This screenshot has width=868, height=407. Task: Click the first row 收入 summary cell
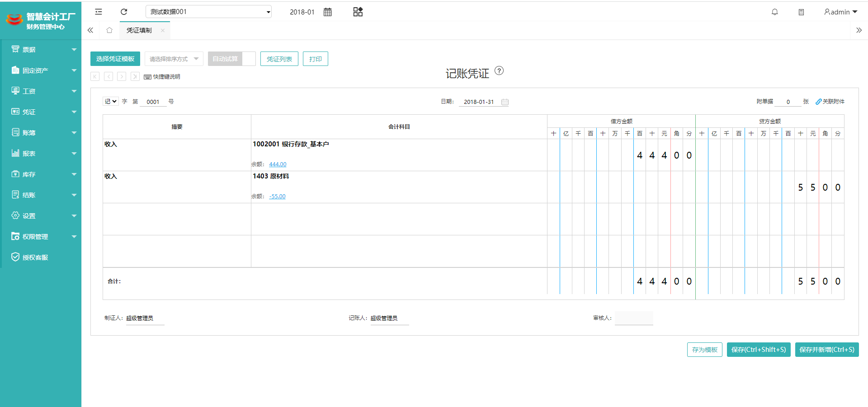(177, 155)
